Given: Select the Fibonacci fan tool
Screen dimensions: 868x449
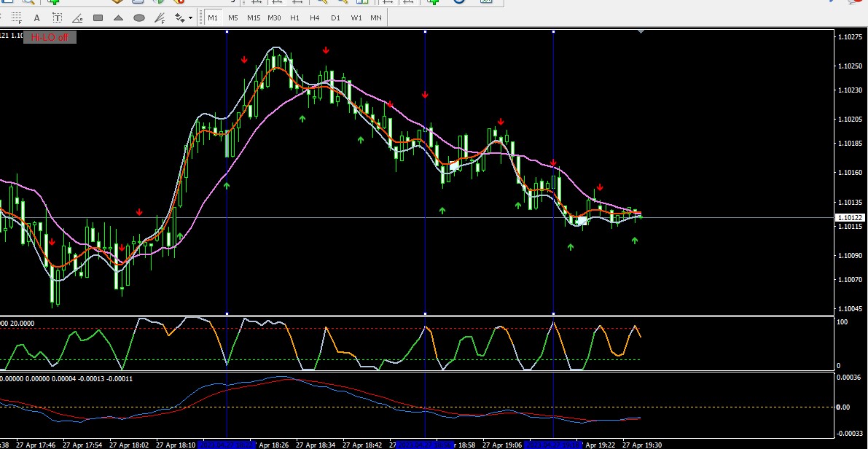Looking at the screenshot, I should click(x=160, y=17).
